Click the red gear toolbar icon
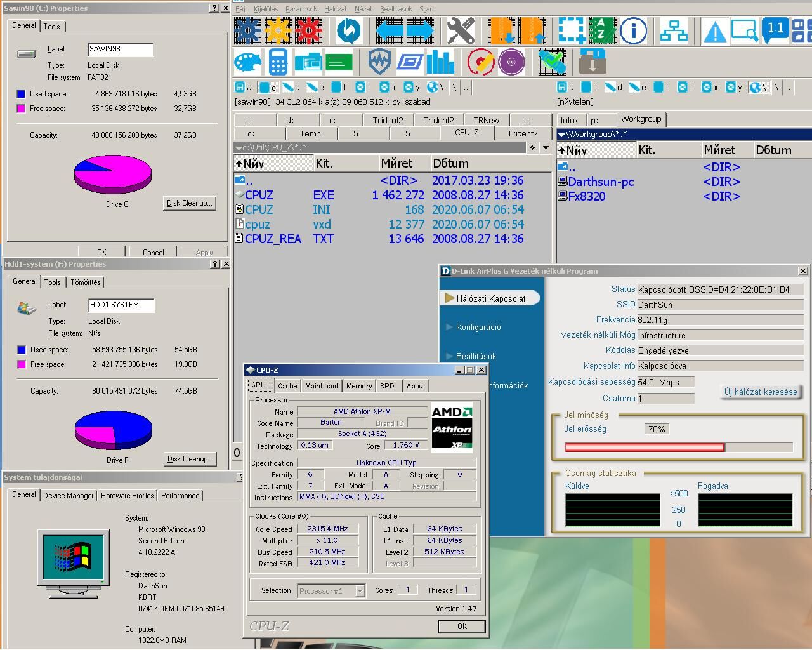 pyautogui.click(x=309, y=30)
